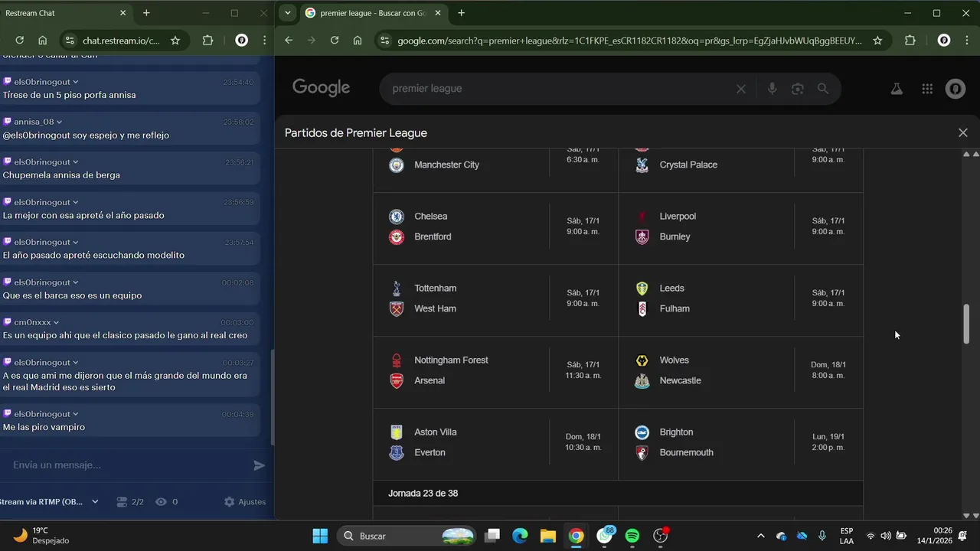Viewport: 980px width, 551px height.
Task: Click scroll-down arrow of matches panel
Action: point(966,516)
